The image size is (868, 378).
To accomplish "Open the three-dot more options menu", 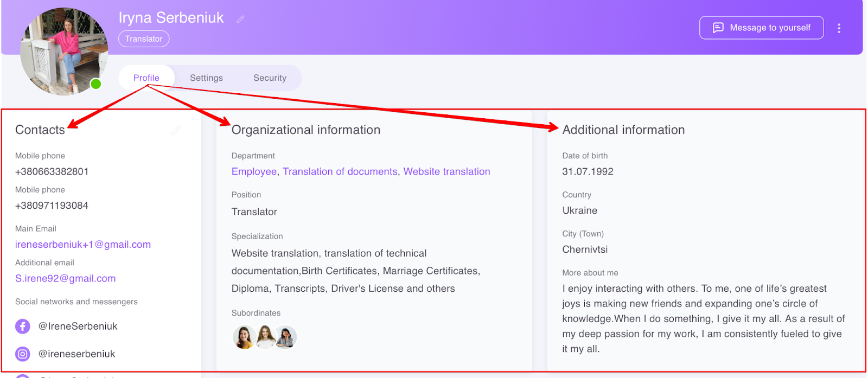I will tap(839, 28).
